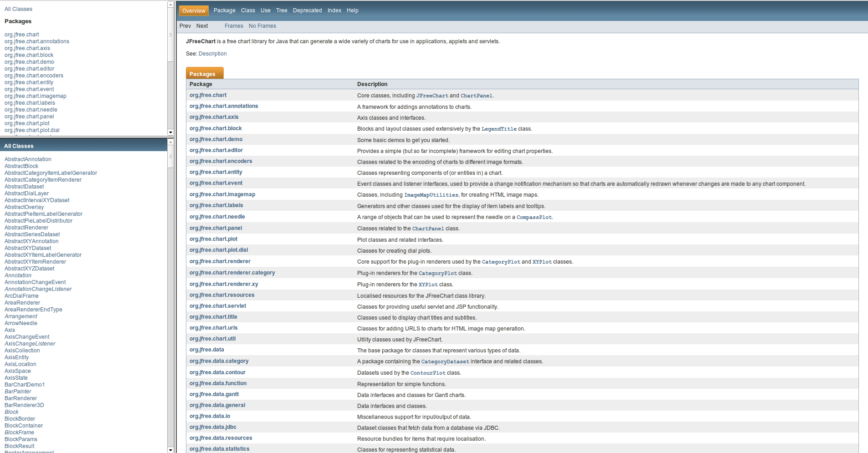Open AnnotationChangeListener interface
The width and height of the screenshot is (868, 453).
tap(38, 289)
